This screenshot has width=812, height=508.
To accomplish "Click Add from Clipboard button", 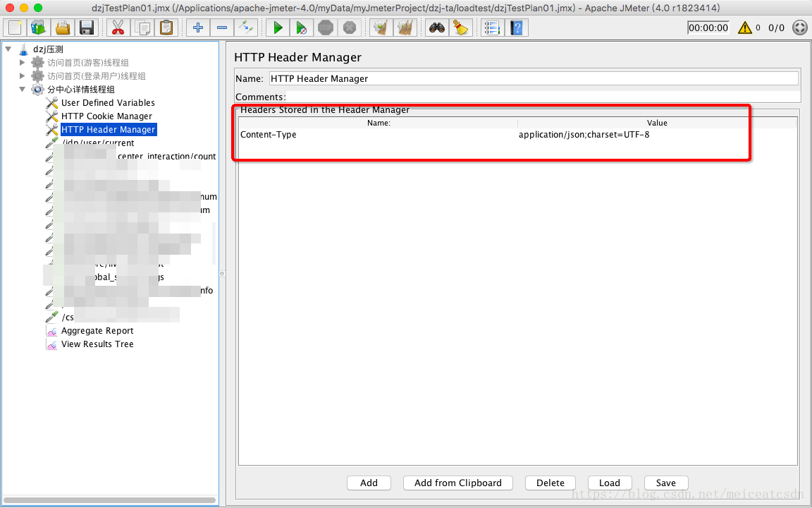I will tap(457, 483).
